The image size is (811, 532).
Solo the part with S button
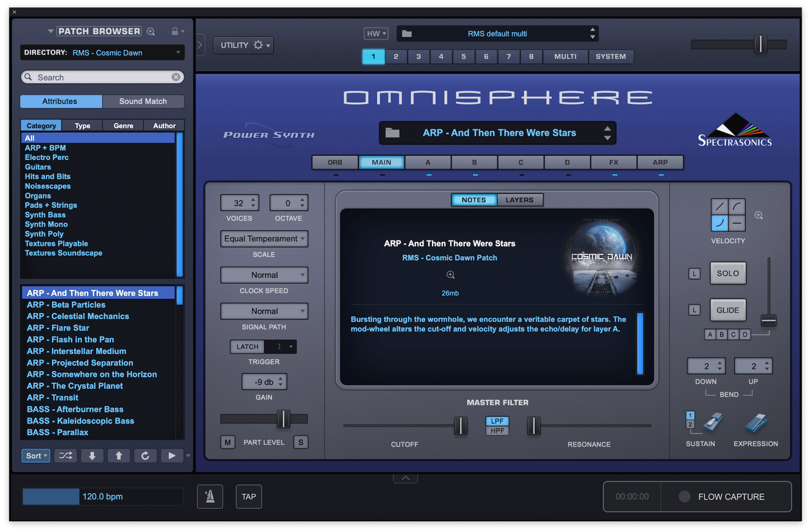click(301, 442)
